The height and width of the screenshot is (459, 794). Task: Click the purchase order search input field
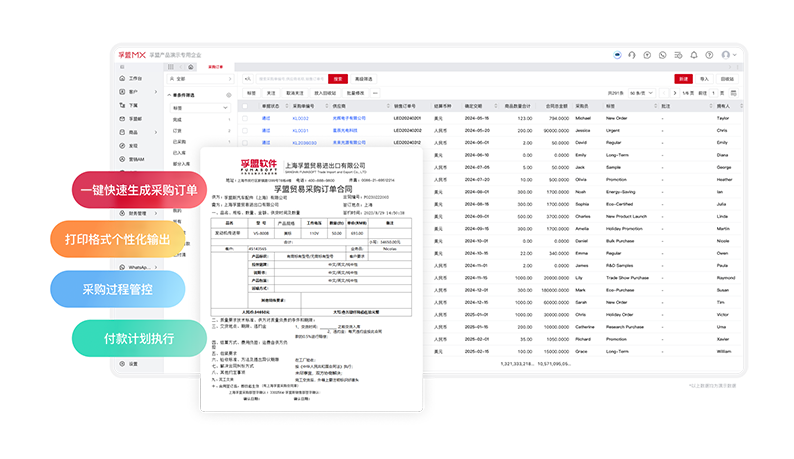(290, 78)
